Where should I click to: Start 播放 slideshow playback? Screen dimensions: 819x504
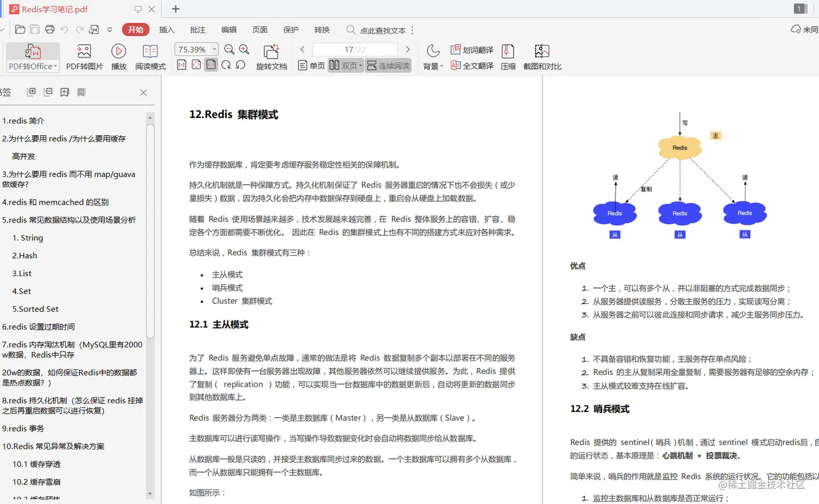point(119,56)
